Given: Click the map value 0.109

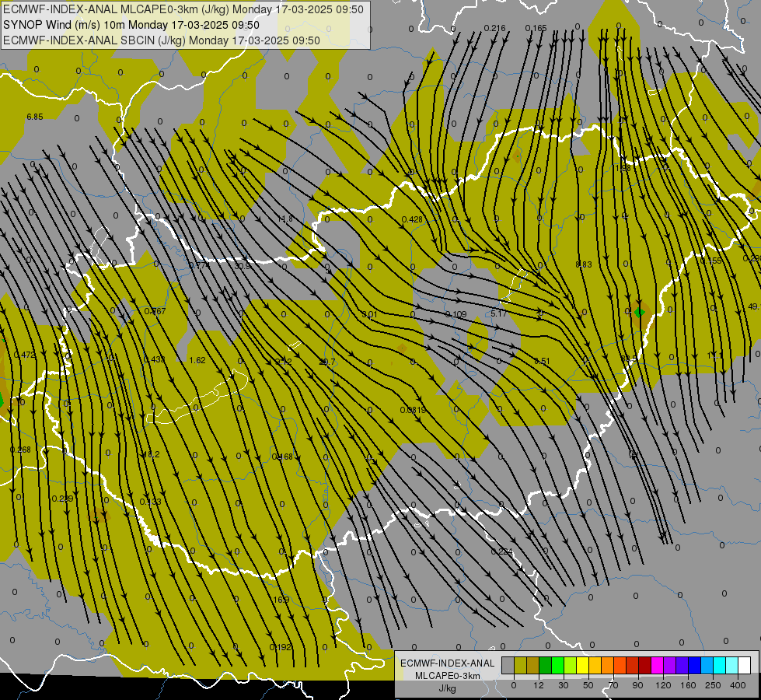Looking at the screenshot, I should 456,314.
